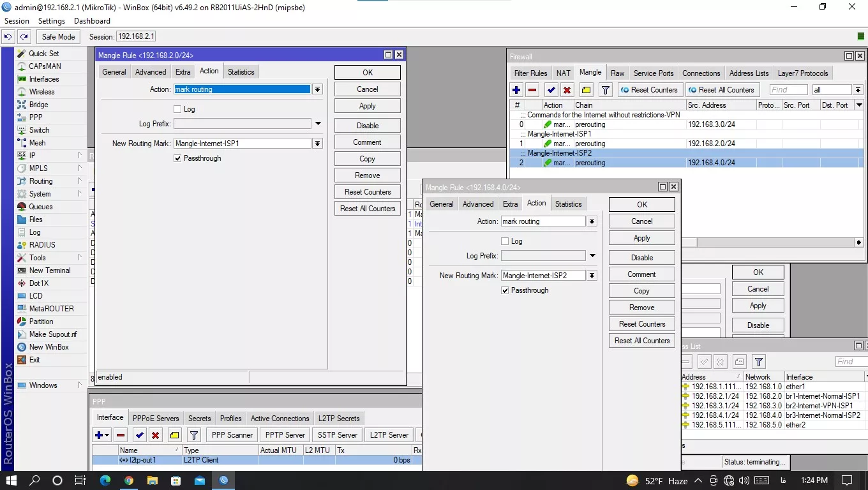Open CAPsMAN from the sidebar
The height and width of the screenshot is (490, 868).
tap(45, 66)
